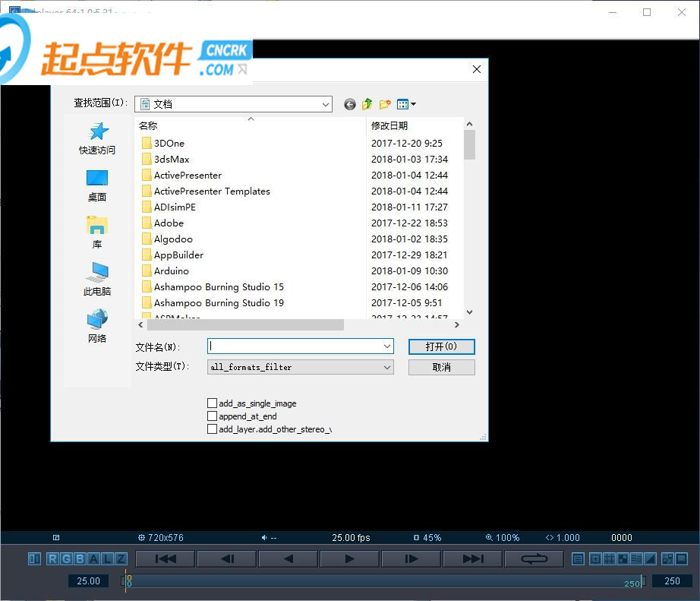Screen dimensions: 700x601
Task: Open Libraries 库 in sidebar
Action: pyautogui.click(x=97, y=232)
